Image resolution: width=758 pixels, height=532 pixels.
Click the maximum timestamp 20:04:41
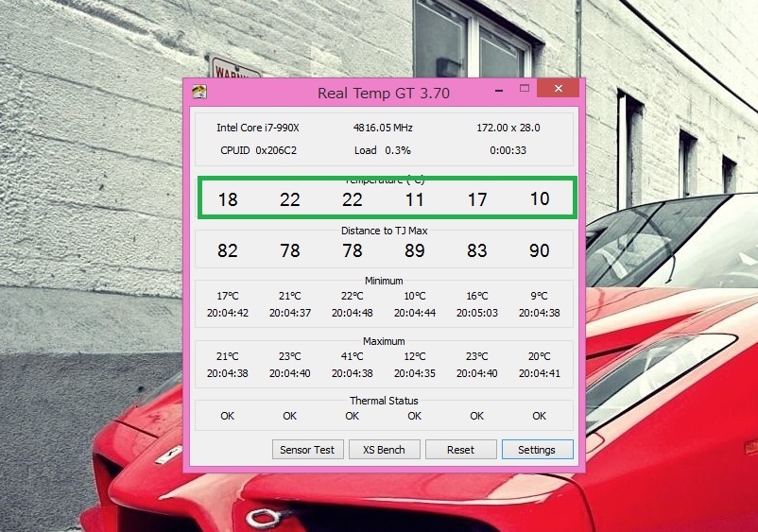pos(540,373)
